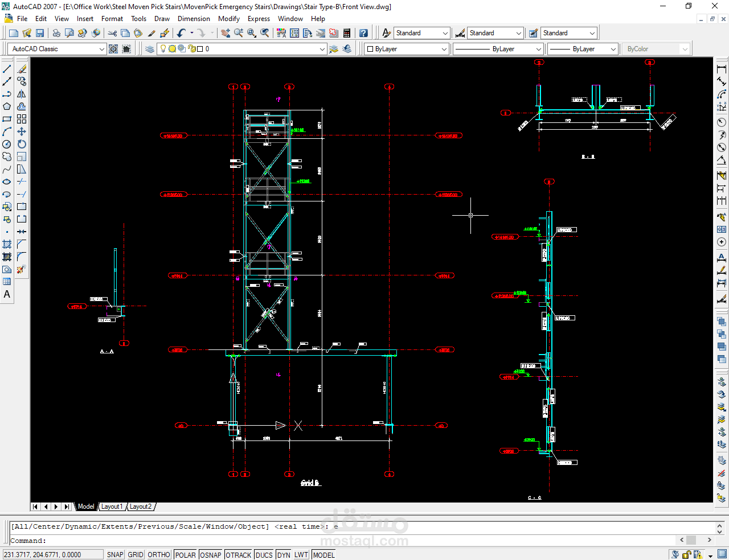
Task: Select the Explode modify tool
Action: [x=22, y=269]
